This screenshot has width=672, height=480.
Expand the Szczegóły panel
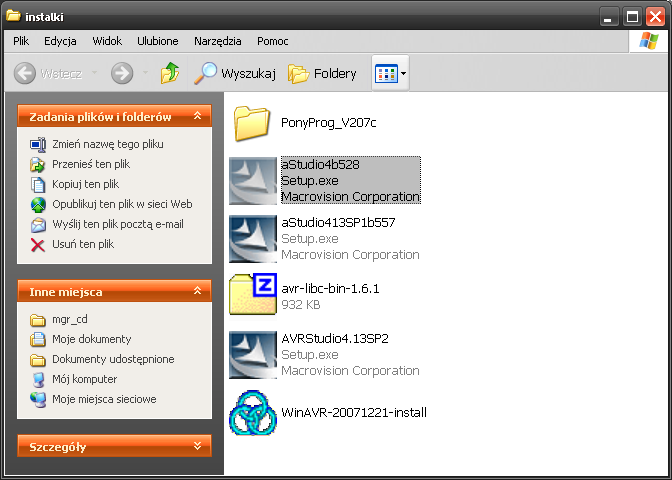click(198, 446)
